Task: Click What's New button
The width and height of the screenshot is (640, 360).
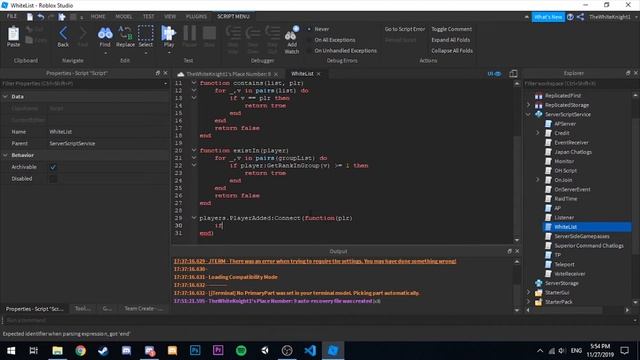Action: pos(548,17)
